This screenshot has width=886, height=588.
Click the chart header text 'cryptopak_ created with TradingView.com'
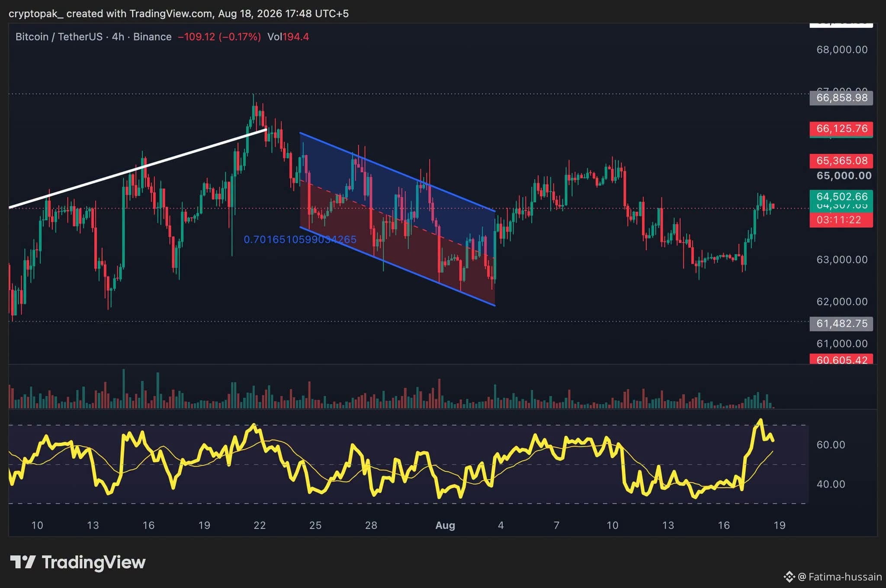click(x=111, y=14)
